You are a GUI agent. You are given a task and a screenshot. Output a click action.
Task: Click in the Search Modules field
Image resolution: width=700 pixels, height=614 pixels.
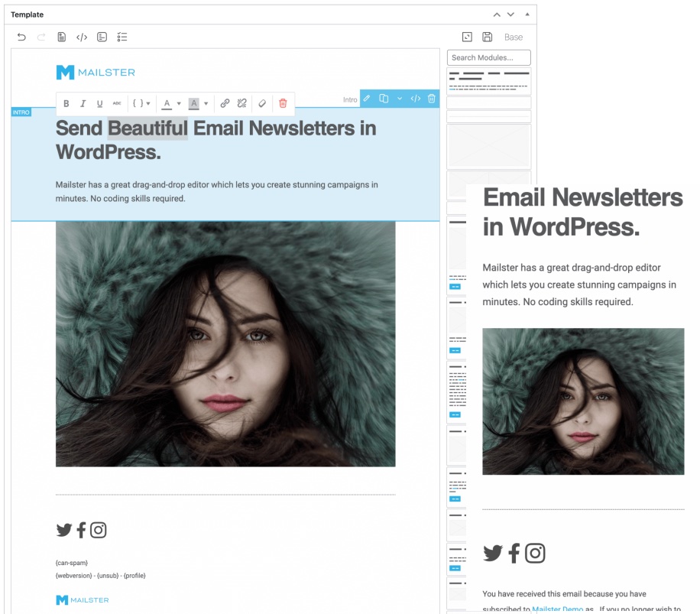pyautogui.click(x=489, y=57)
